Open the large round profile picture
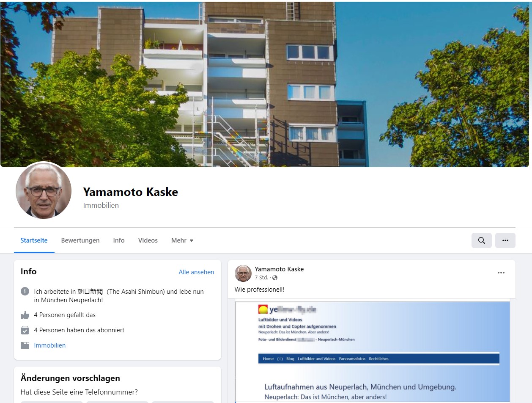The image size is (532, 403). [x=44, y=190]
